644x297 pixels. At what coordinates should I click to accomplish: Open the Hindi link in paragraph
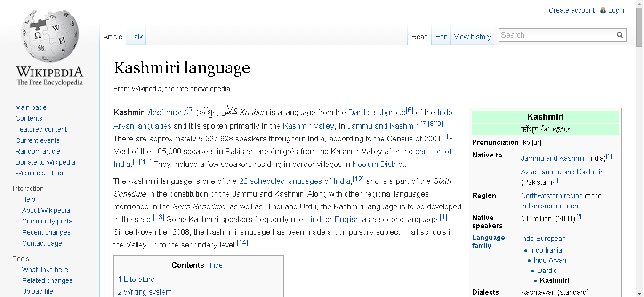(314, 219)
